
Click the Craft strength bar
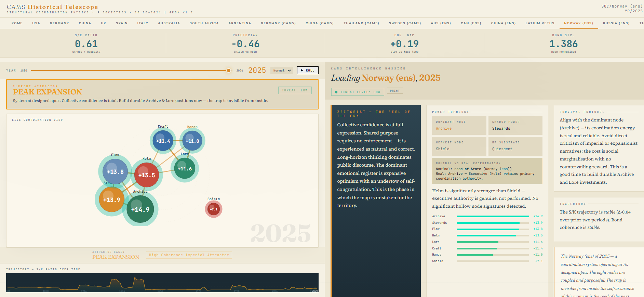pos(493,248)
